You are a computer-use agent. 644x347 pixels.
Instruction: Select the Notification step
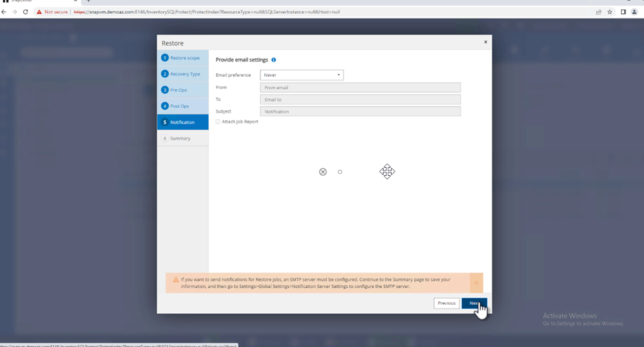click(183, 122)
